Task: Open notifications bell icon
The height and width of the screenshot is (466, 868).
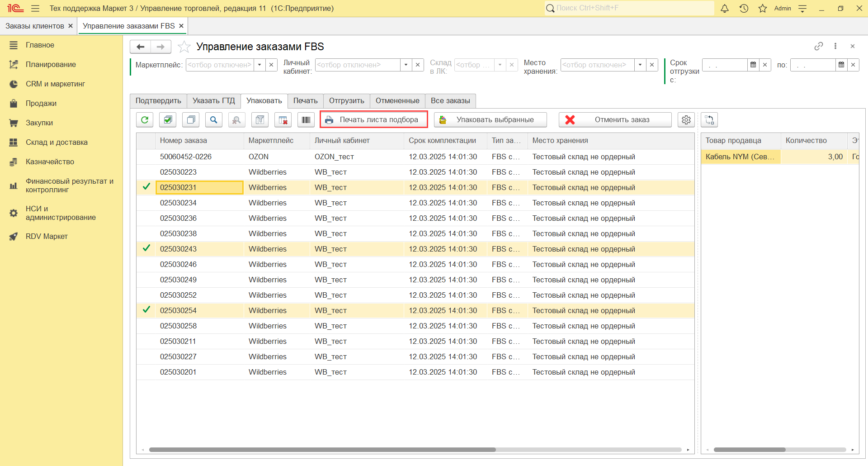Action: pos(725,8)
